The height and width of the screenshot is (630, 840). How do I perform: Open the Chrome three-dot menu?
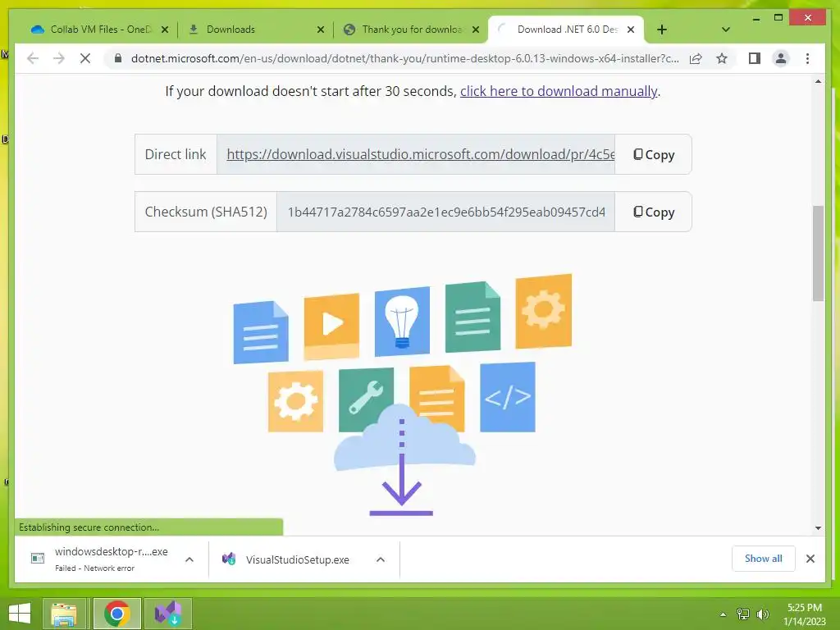[x=807, y=58]
